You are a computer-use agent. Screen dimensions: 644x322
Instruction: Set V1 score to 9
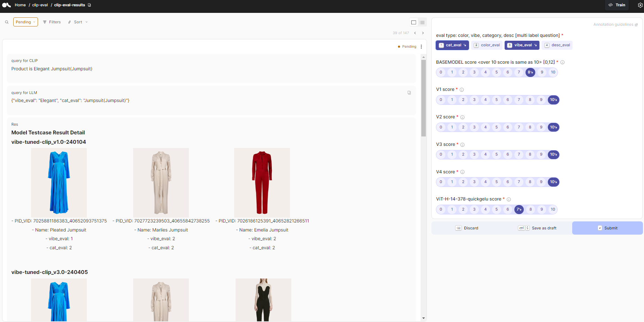[541, 100]
